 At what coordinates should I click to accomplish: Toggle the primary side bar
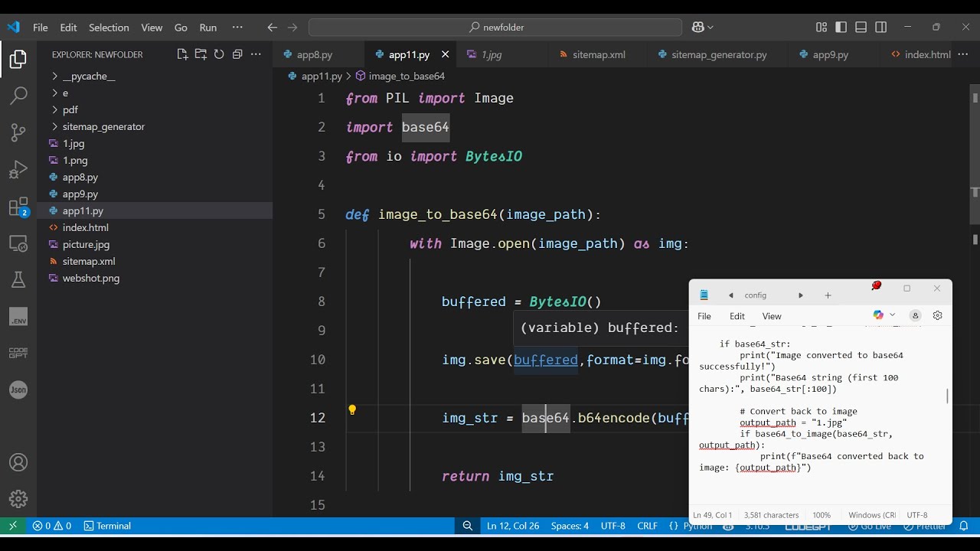point(841,28)
